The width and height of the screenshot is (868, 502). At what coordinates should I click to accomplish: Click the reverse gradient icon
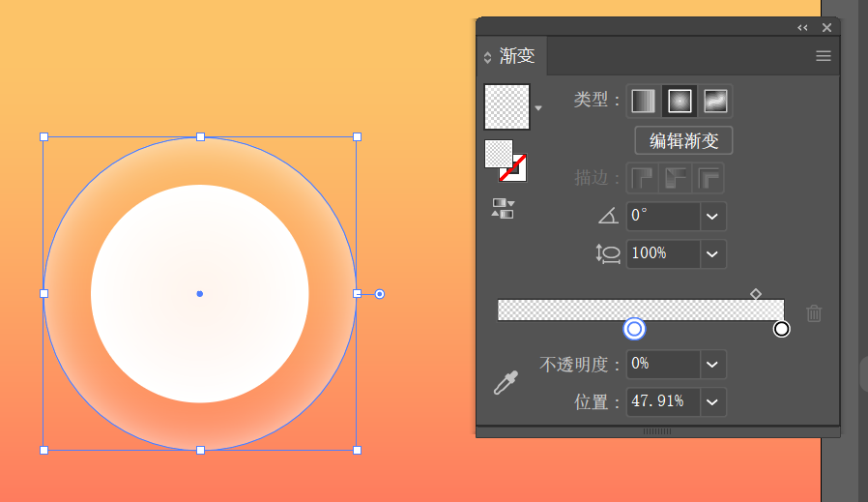503,208
